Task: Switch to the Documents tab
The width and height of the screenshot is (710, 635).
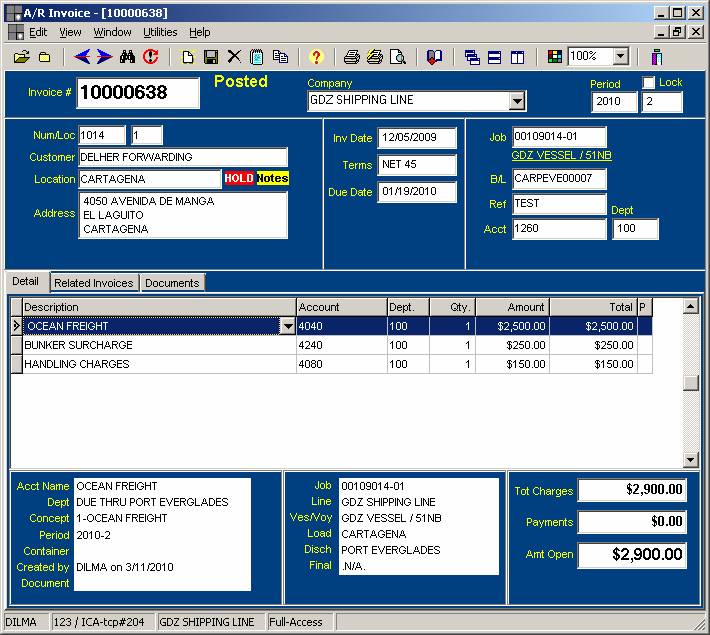Action: click(172, 283)
